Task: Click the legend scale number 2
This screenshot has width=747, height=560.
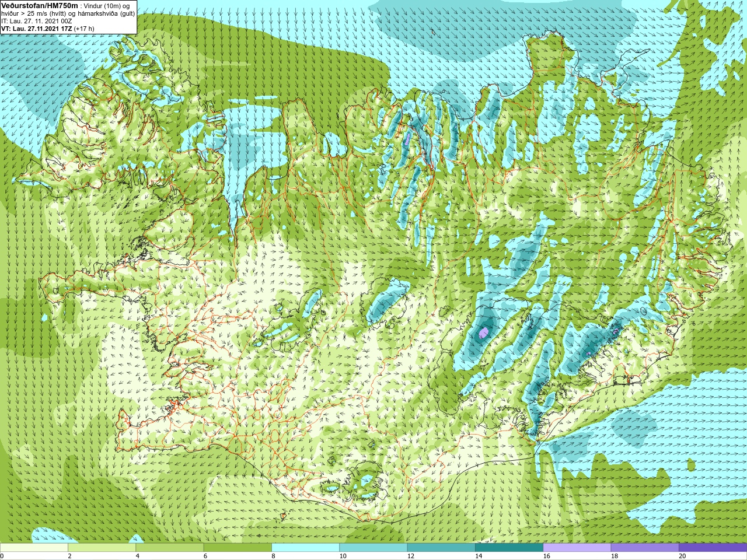Action: pyautogui.click(x=69, y=556)
